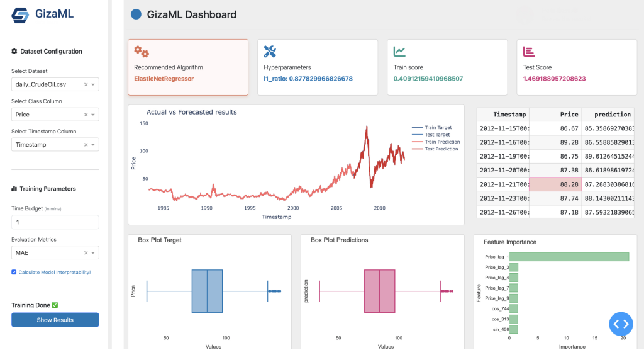Click the Price_lag_1 feature importance bar
This screenshot has width=644, height=350.
[569, 257]
